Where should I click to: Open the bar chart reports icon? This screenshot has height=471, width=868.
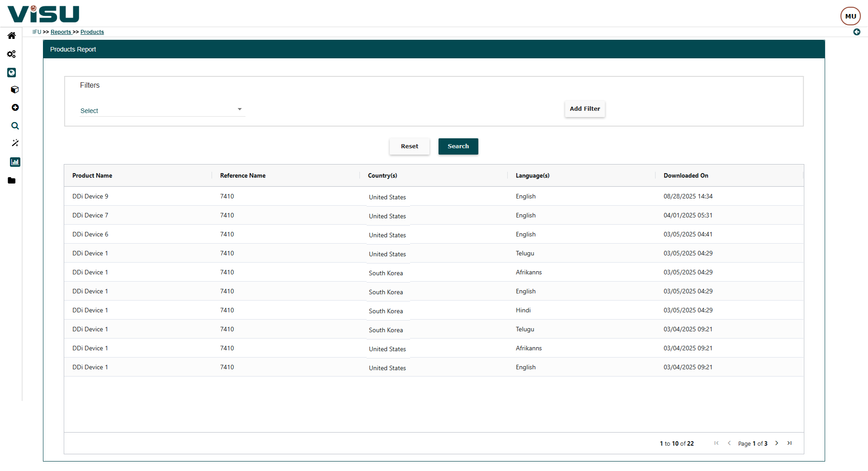[15, 162]
